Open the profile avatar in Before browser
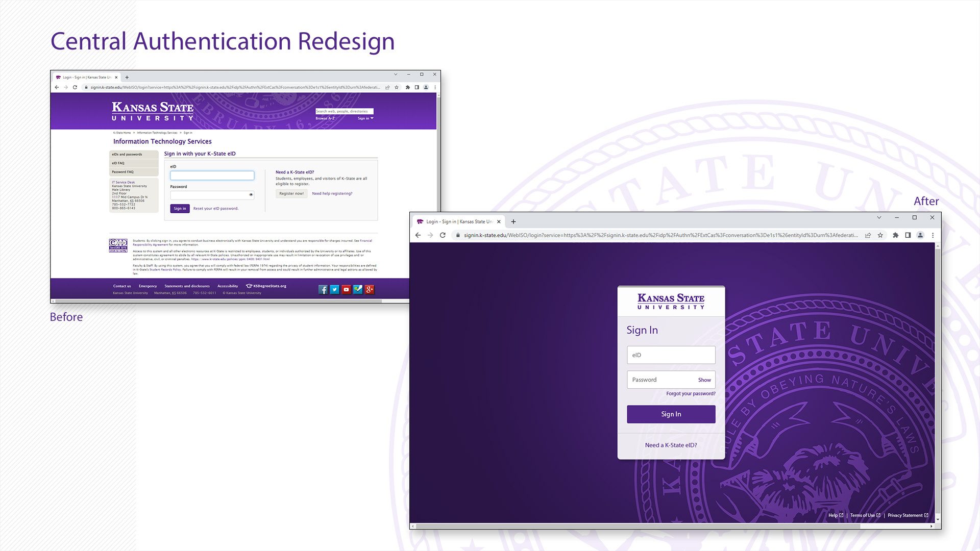 coord(426,87)
